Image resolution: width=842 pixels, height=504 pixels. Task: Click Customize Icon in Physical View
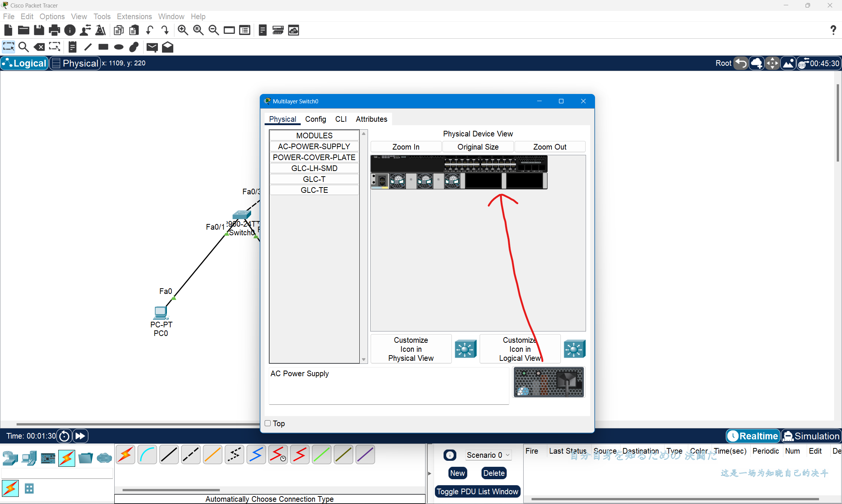click(x=411, y=349)
